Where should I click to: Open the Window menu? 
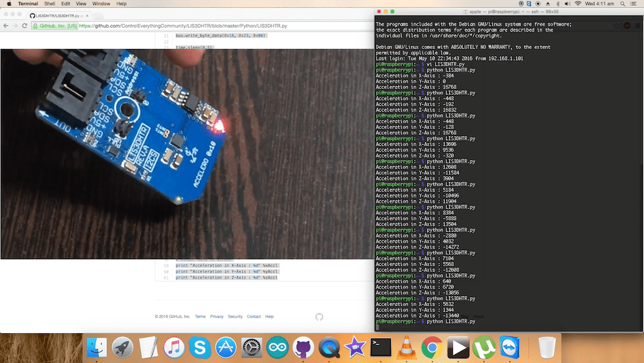pos(101,4)
